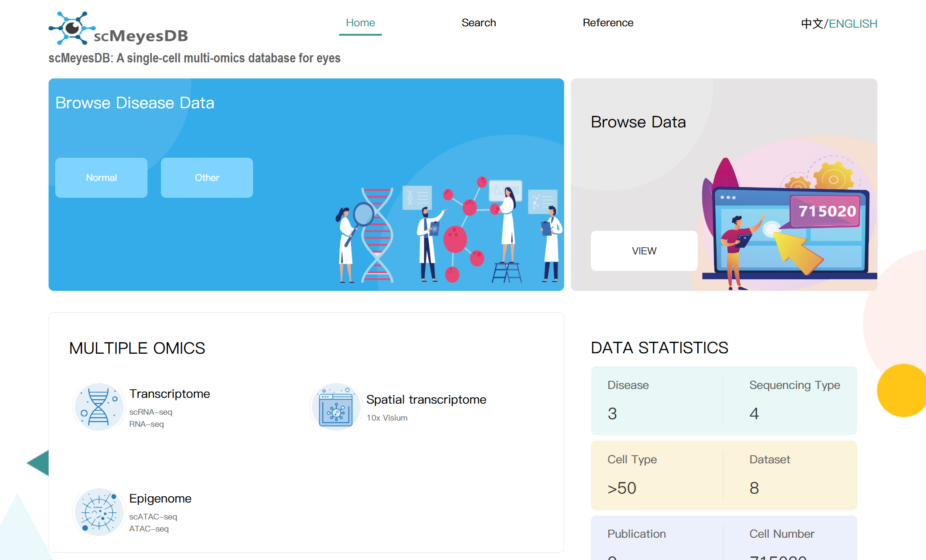Open the Sequencing Type statistics card
Viewport: 926px width, 560px height.
(x=794, y=400)
